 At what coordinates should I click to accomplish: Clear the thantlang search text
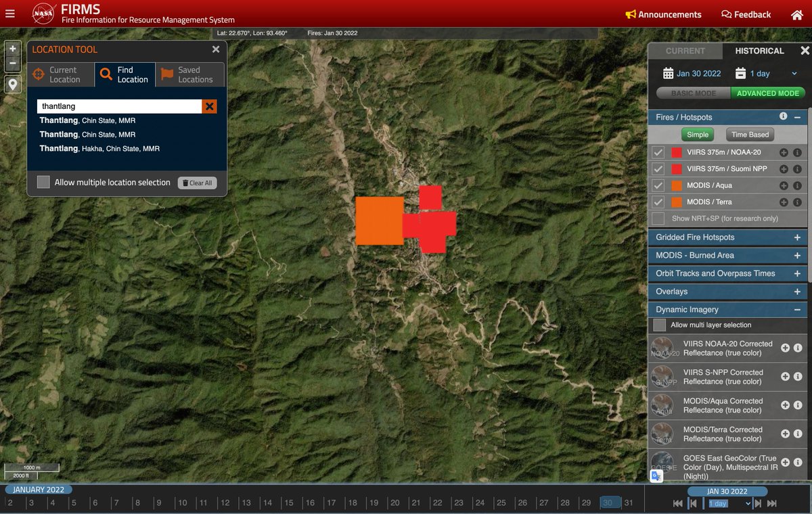click(x=210, y=106)
